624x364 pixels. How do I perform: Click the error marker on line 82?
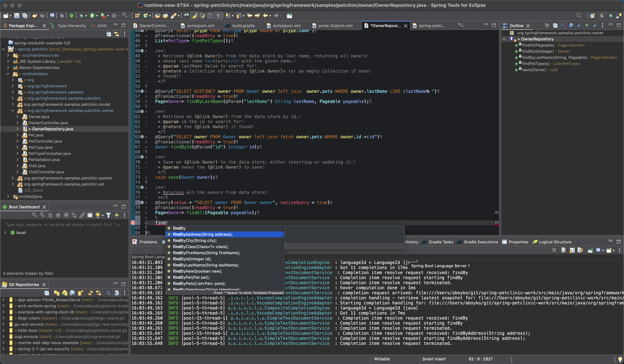tap(133, 223)
